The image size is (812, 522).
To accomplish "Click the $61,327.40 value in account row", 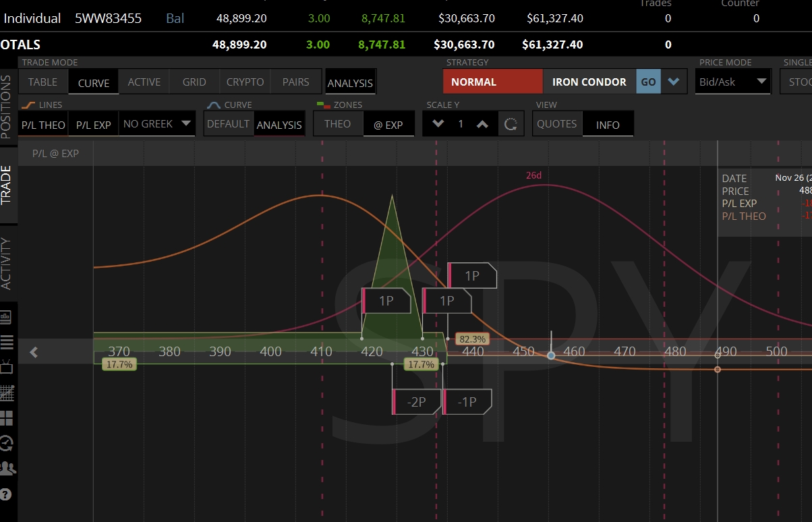I will click(555, 19).
